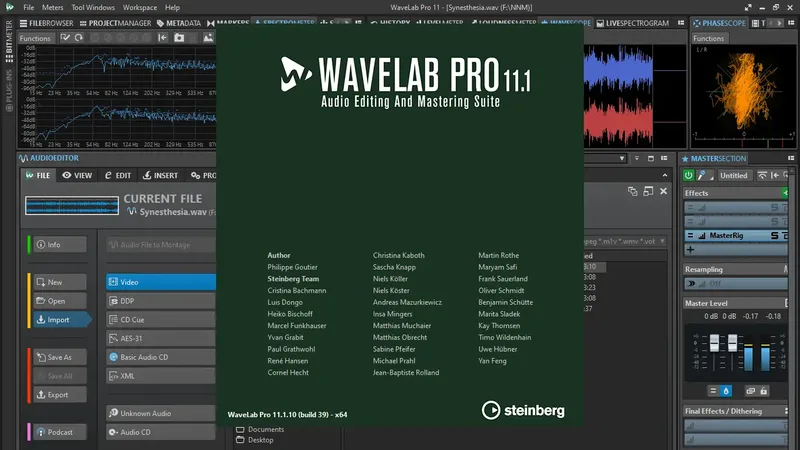
Task: Choose Audio CD import option
Action: point(161,432)
